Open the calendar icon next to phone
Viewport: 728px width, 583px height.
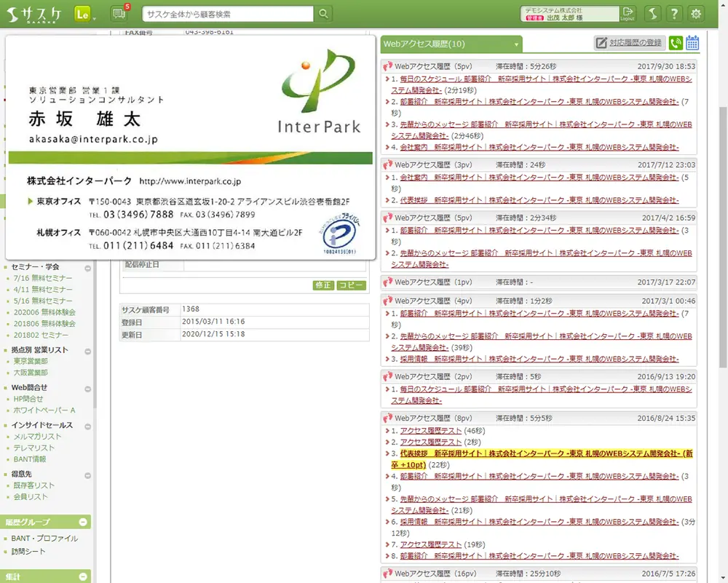point(692,43)
